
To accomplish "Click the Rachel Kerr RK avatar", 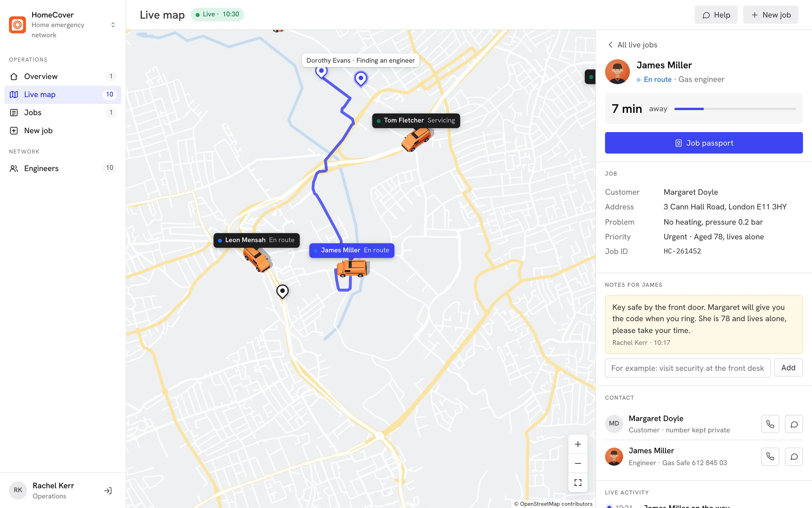I will pyautogui.click(x=18, y=490).
